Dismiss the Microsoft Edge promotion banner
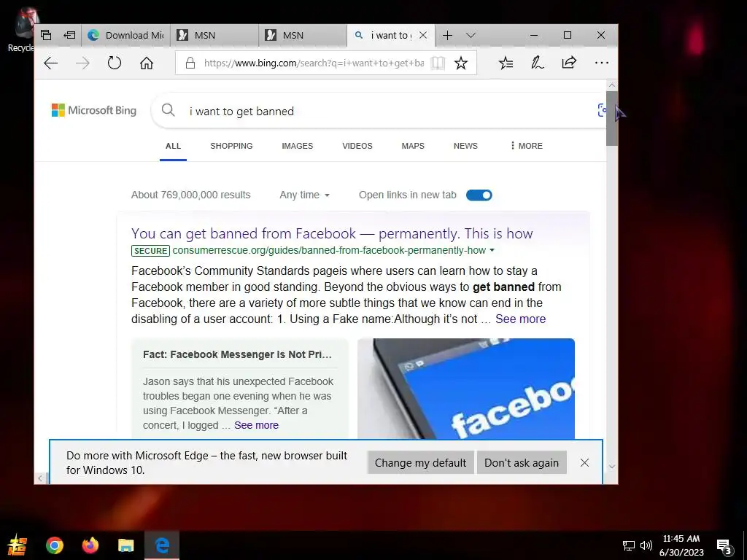Image resolution: width=747 pixels, height=560 pixels. tap(584, 462)
